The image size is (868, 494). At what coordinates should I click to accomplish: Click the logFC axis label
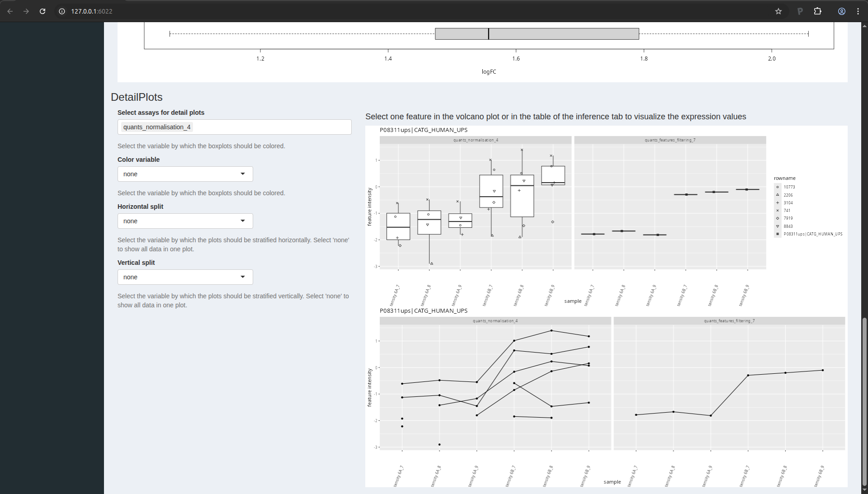489,72
